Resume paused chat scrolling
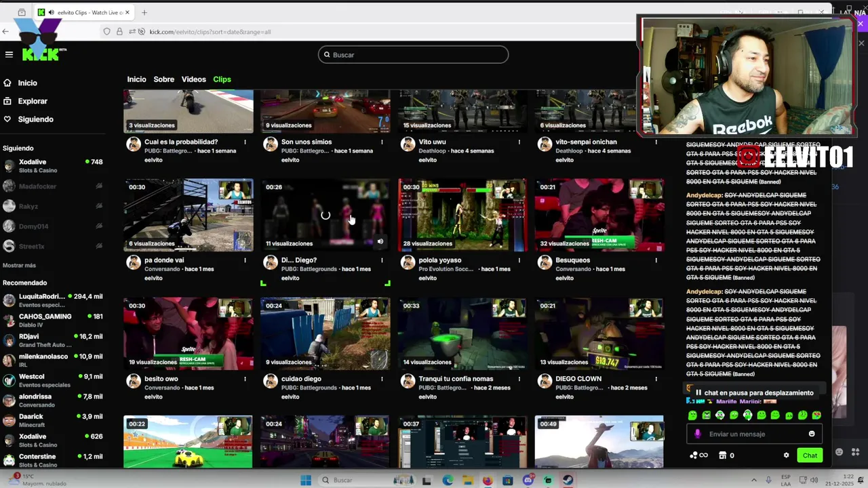Viewport: 868px width, 488px height. [x=753, y=392]
